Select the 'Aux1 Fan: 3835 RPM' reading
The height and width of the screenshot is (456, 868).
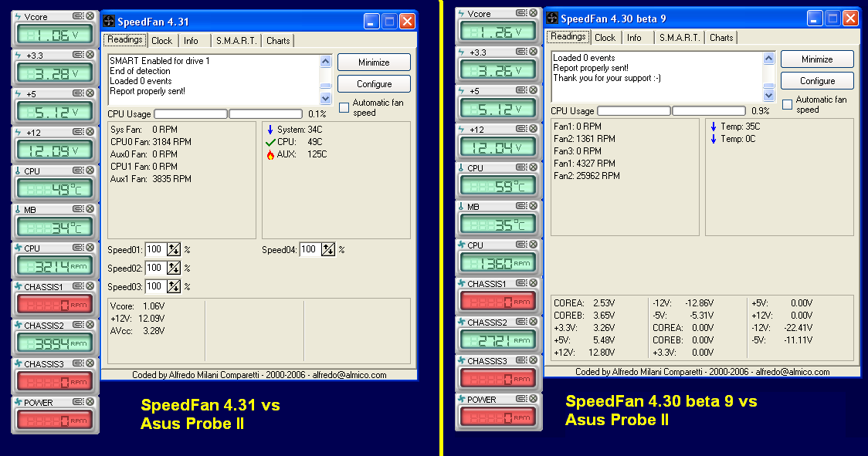[151, 179]
